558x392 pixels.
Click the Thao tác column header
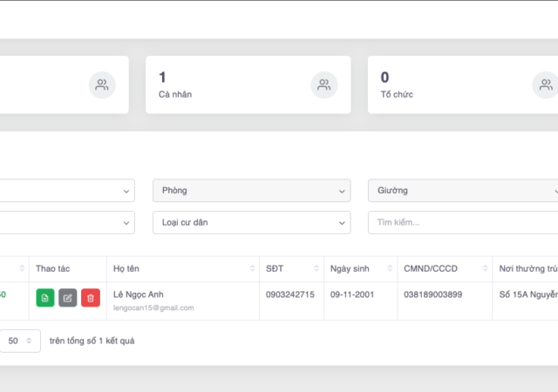pos(52,269)
